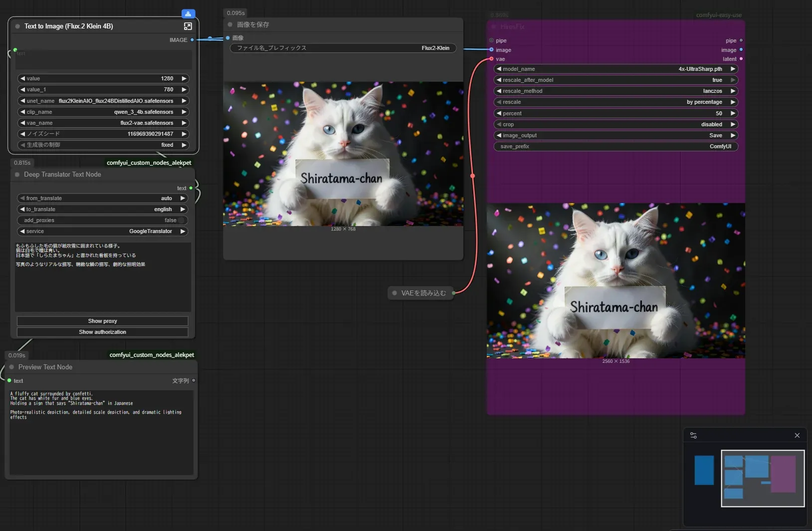Open the GoogleTranslator service dropdown
The height and width of the screenshot is (531, 812).
tap(102, 231)
